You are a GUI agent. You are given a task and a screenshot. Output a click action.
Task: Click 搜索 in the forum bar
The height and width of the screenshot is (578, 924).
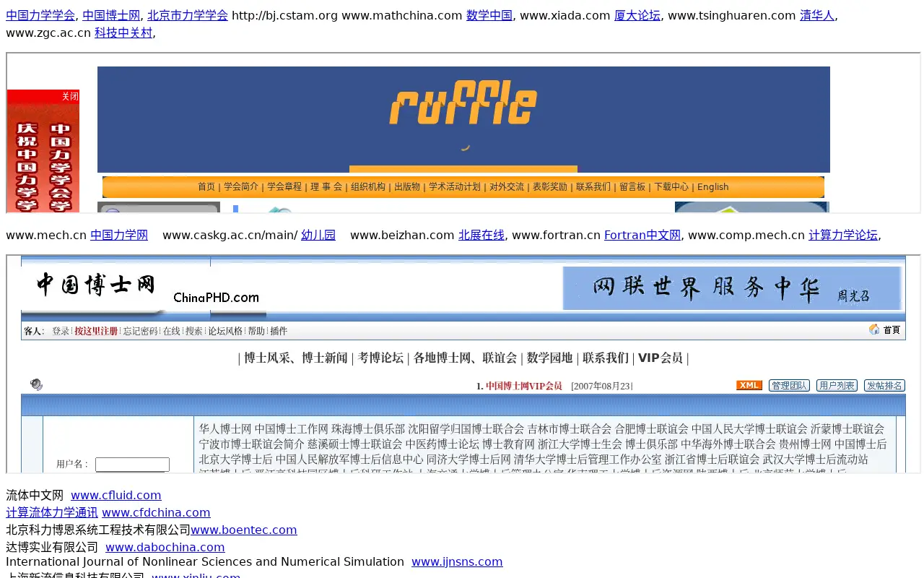pyautogui.click(x=193, y=331)
